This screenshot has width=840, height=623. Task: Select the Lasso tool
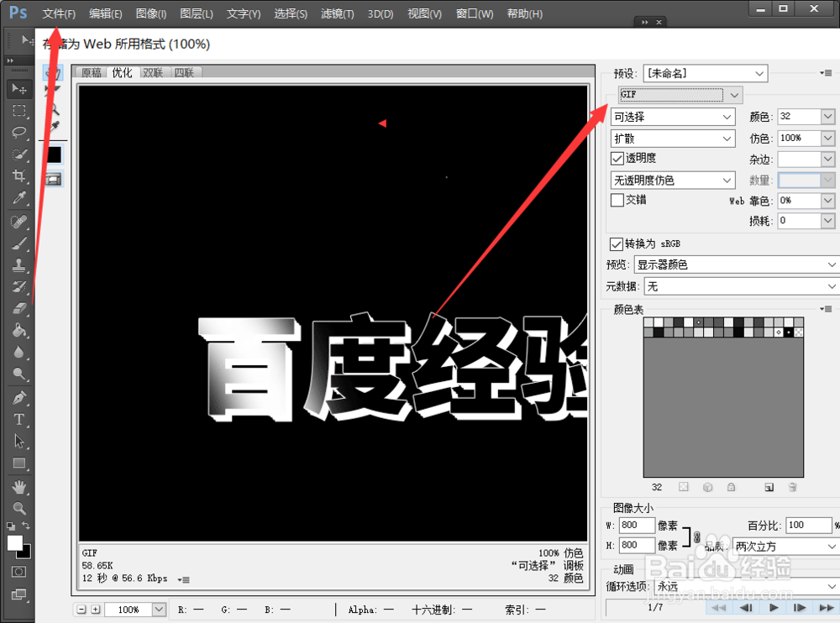[19, 133]
